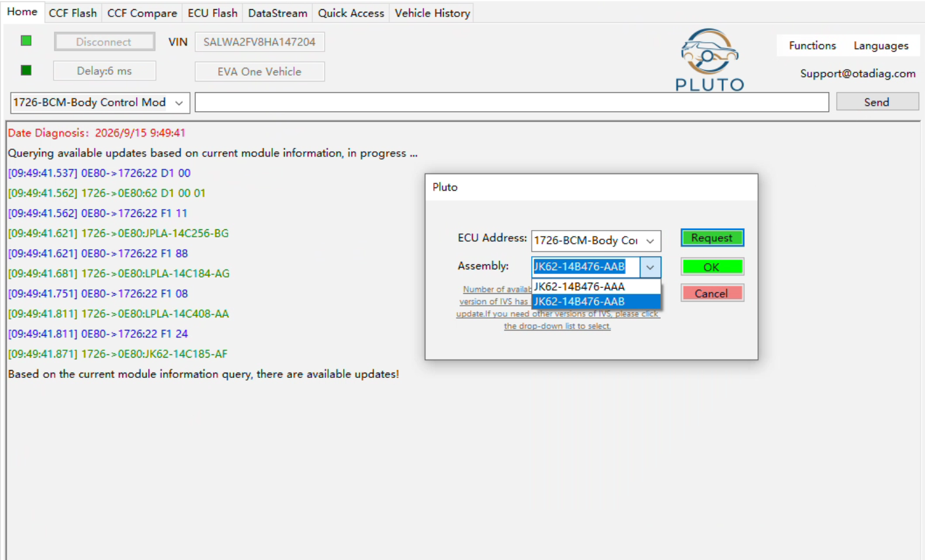925x560 pixels.
Task: Click log line 0E80:JK62-14C185-AF
Action: point(118,354)
